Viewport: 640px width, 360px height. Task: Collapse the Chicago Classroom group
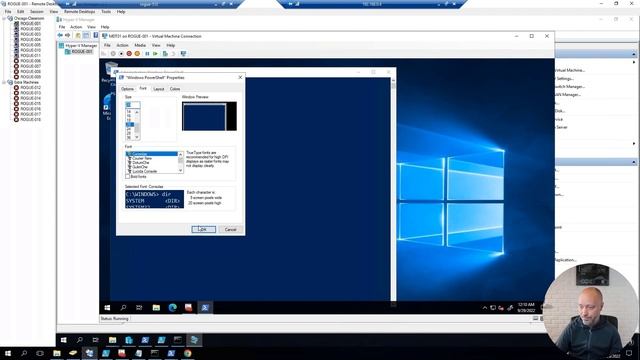click(x=4, y=18)
